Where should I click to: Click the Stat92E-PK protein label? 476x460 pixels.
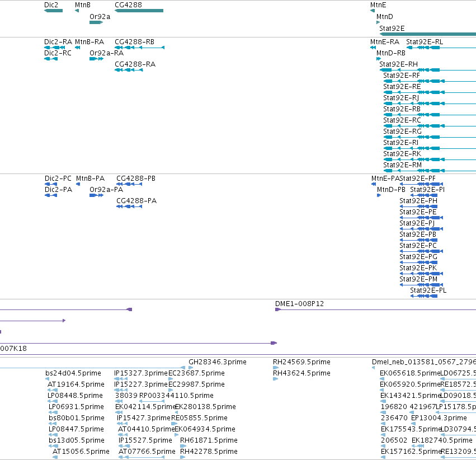pos(418,269)
